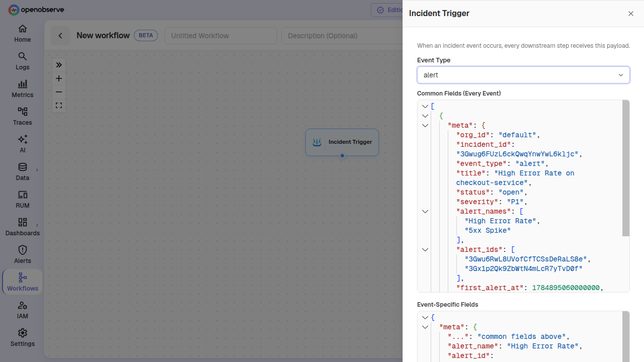This screenshot has width=644, height=362.
Task: Select the Incident Trigger node
Action: click(x=342, y=142)
